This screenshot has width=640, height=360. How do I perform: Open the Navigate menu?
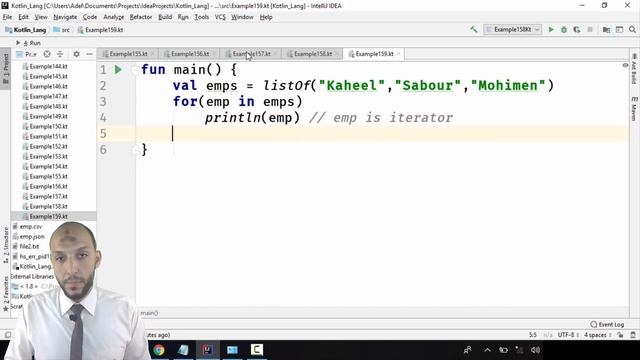point(65,17)
